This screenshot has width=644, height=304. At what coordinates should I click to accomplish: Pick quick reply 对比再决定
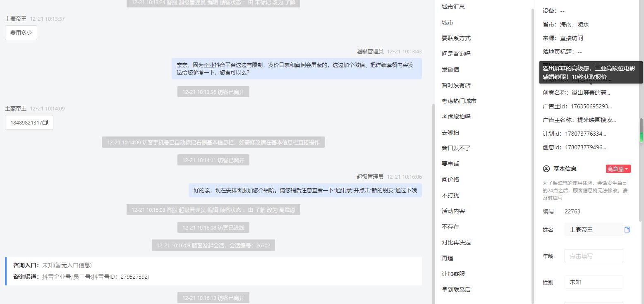coord(456,242)
